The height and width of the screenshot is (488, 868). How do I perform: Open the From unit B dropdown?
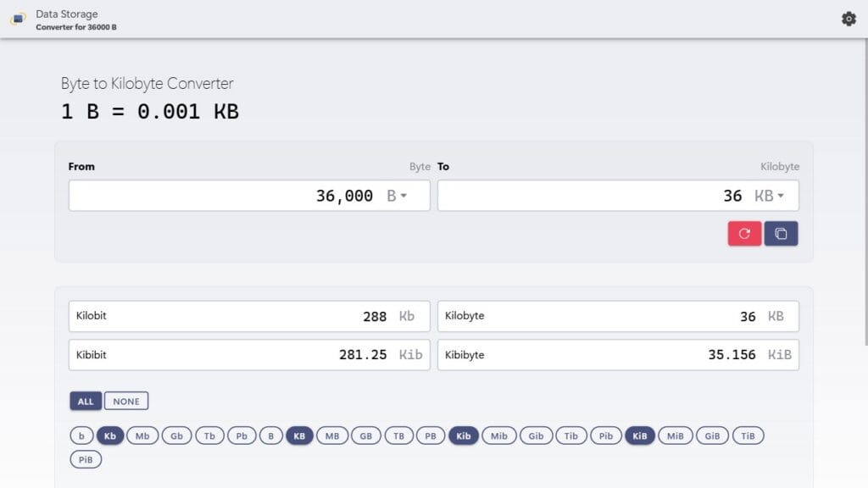[397, 196]
